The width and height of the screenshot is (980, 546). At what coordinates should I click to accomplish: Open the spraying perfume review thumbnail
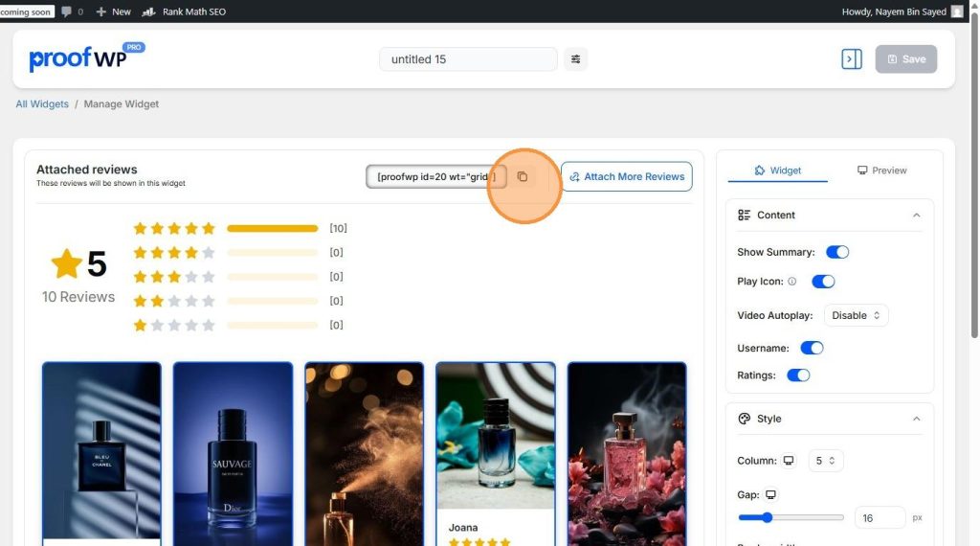(x=364, y=453)
